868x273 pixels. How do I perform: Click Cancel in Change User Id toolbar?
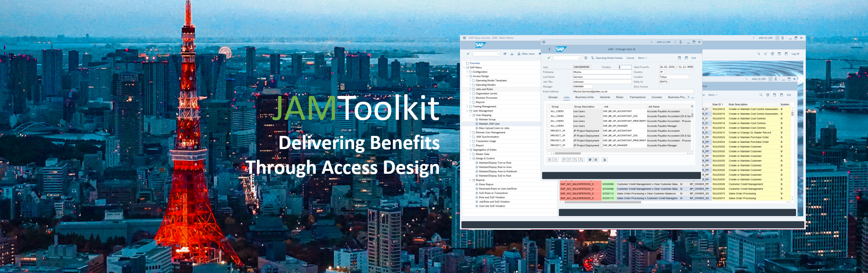(630, 58)
